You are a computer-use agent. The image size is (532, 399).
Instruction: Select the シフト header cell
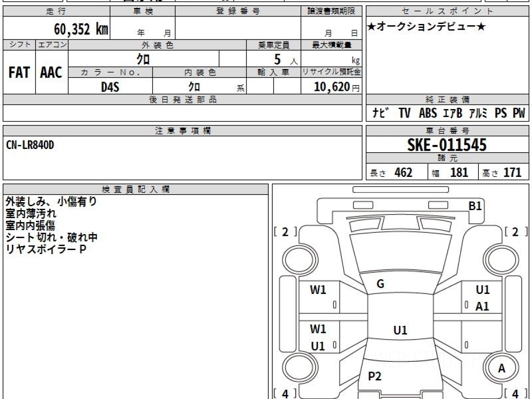click(x=19, y=45)
